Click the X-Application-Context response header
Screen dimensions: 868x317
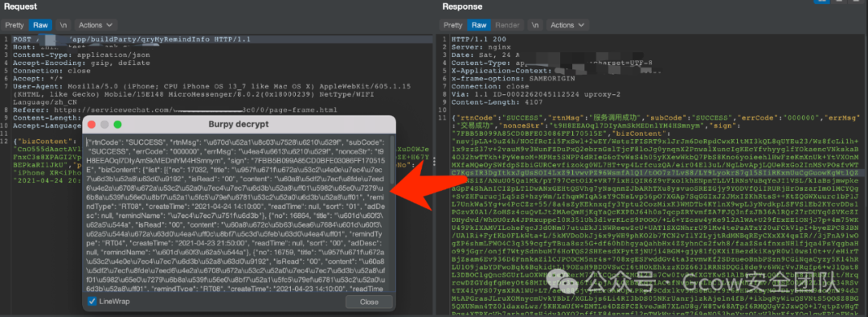point(556,71)
